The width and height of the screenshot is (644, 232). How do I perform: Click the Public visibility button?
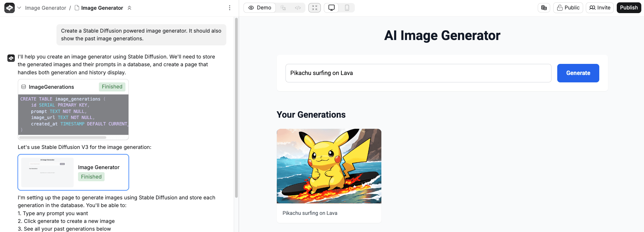point(568,8)
